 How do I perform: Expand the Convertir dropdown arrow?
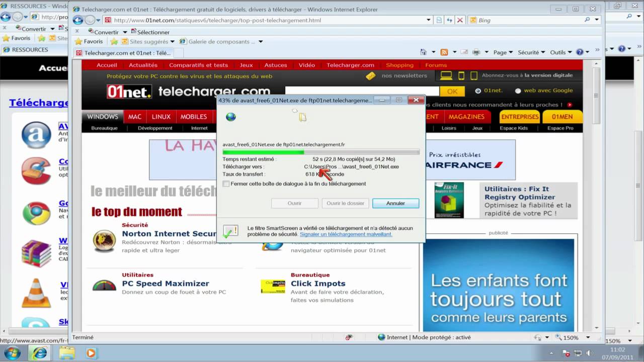pyautogui.click(x=125, y=32)
